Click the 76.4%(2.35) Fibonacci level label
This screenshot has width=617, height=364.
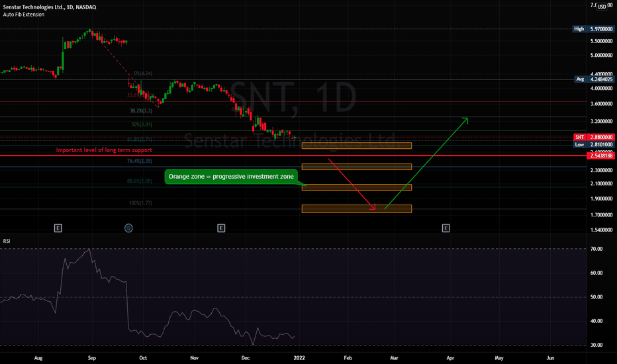click(139, 161)
